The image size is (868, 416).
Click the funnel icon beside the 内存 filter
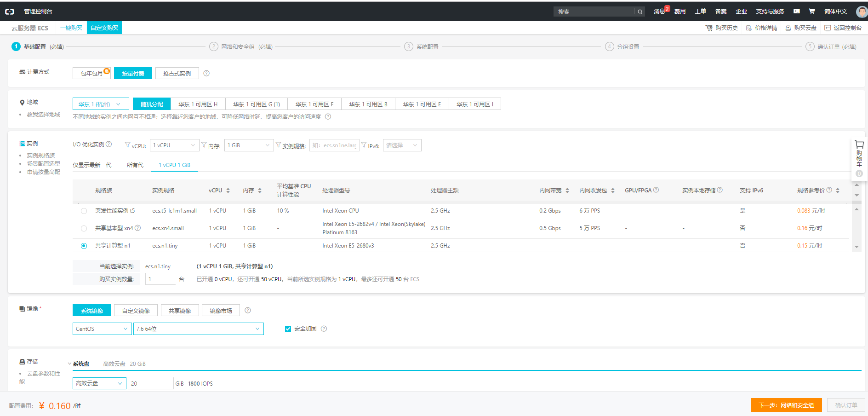pos(204,145)
